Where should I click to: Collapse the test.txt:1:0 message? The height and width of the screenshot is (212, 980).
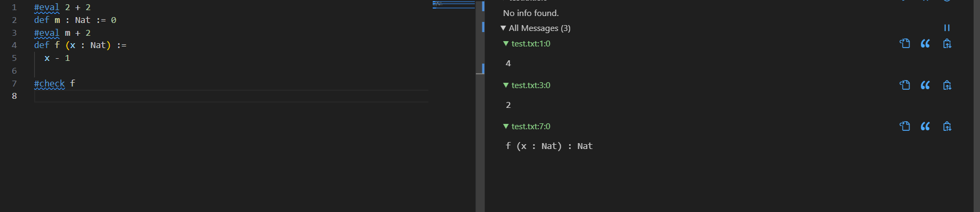coord(506,44)
